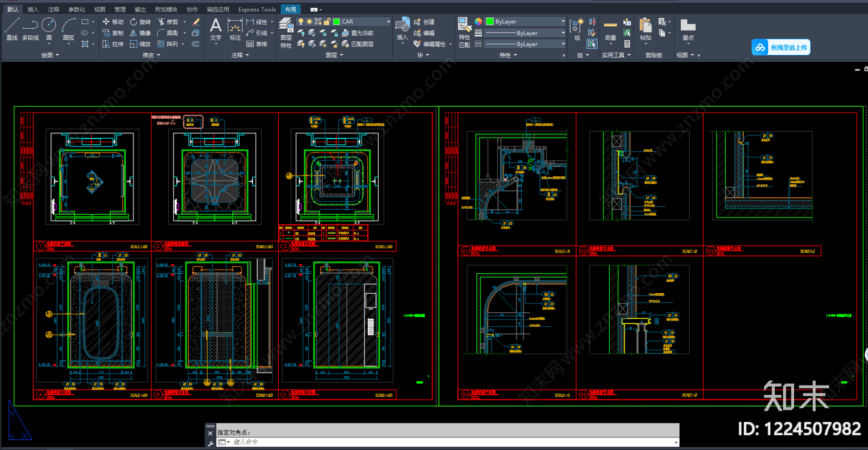Open the Express Tools ribbon tab
Screen dimensions: 868x450
tap(257, 9)
